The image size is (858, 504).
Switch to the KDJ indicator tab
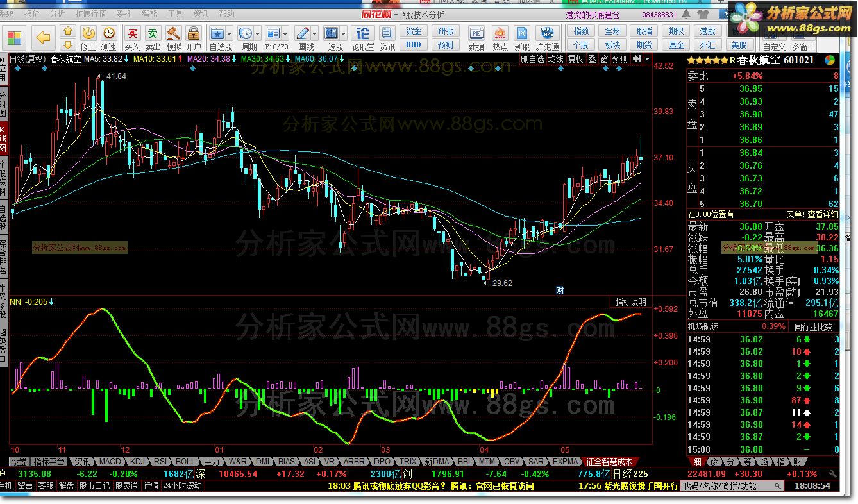pyautogui.click(x=137, y=461)
